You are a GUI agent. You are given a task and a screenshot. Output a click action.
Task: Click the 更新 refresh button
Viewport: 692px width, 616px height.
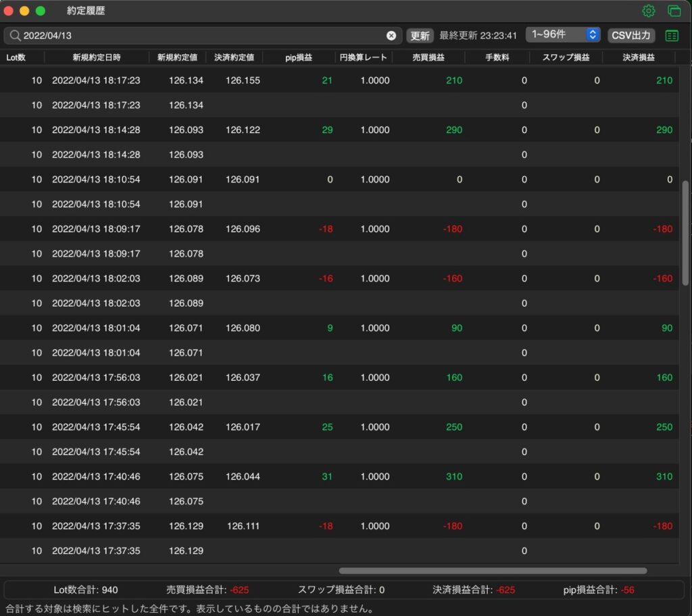coord(420,36)
